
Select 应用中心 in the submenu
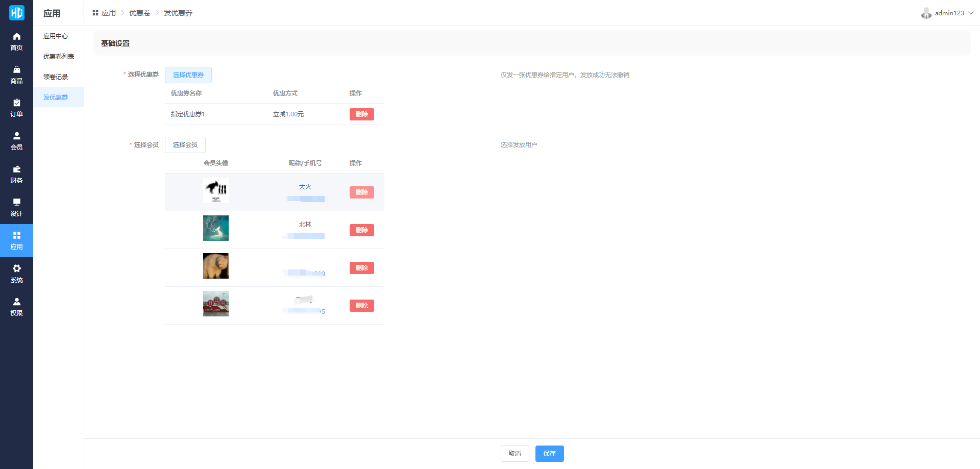coord(56,36)
